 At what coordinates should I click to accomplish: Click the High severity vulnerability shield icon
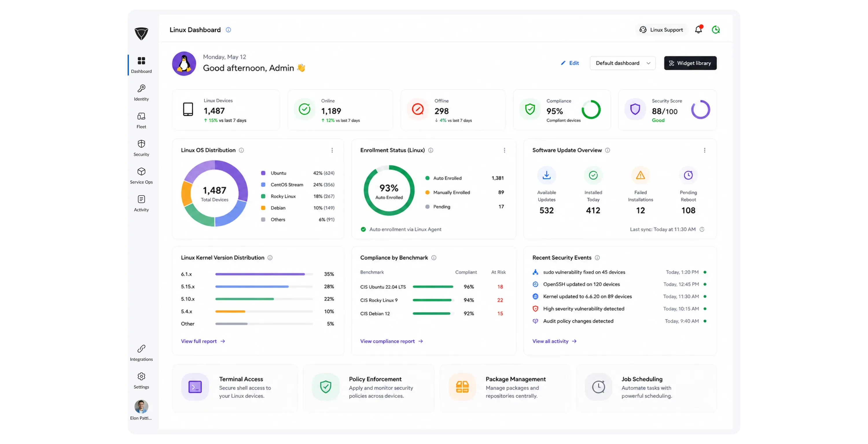535,309
